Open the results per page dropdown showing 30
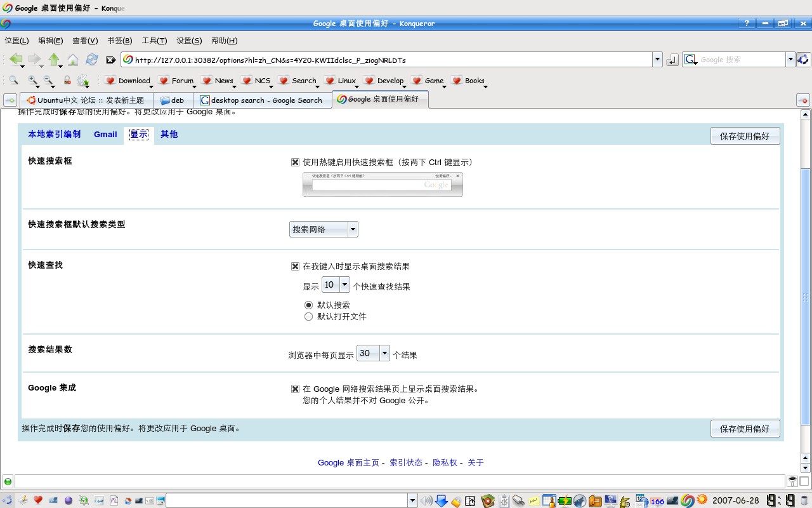 373,354
